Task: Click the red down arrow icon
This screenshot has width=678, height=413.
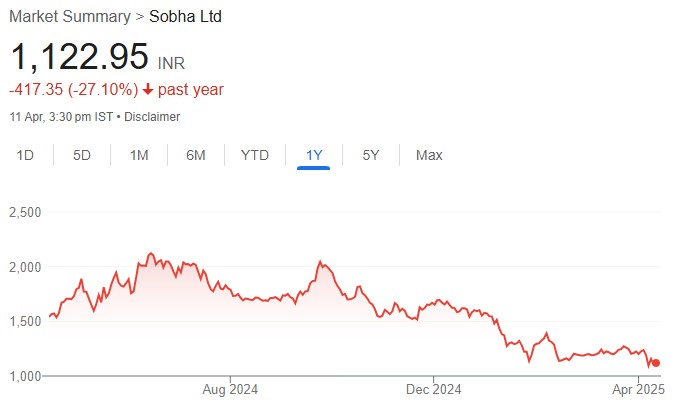Action: pos(148,90)
